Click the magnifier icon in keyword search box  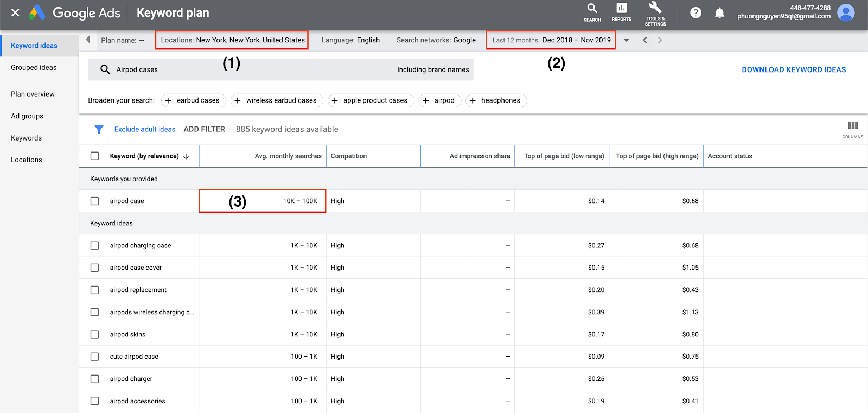105,69
